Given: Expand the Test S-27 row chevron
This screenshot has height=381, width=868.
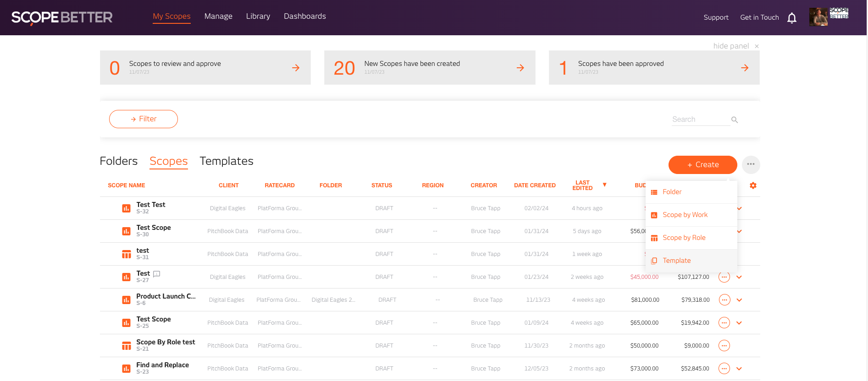Looking at the screenshot, I should point(739,277).
